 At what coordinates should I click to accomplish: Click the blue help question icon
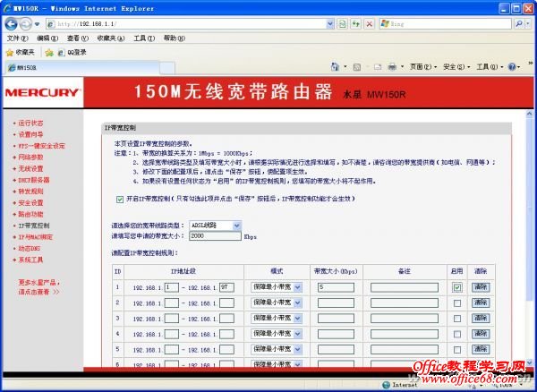(512, 67)
